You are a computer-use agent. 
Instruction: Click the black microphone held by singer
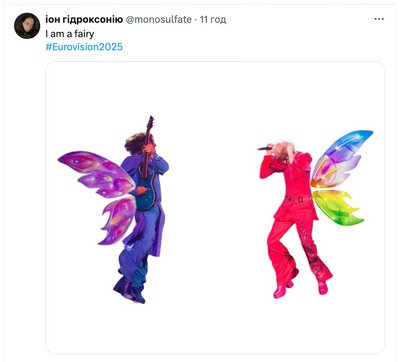[265, 148]
